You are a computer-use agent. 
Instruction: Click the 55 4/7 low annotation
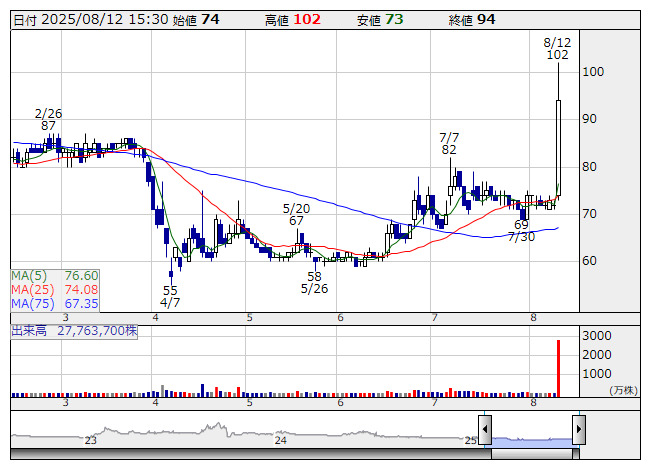click(170, 296)
